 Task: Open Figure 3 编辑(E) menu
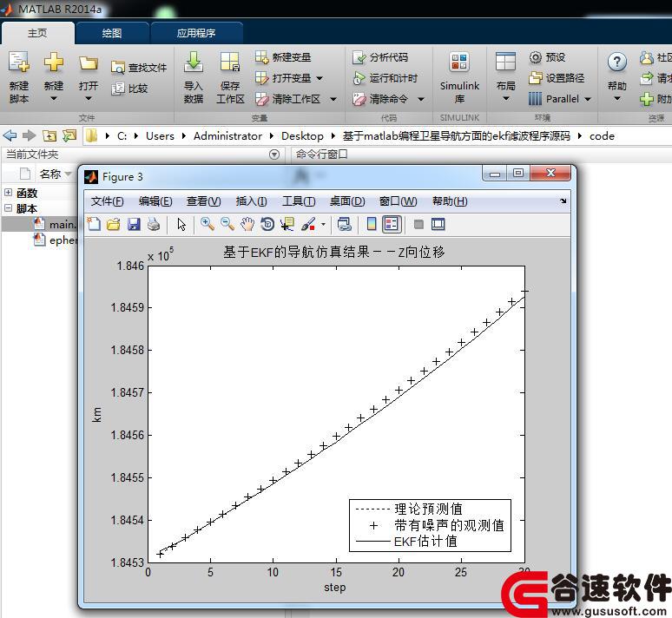coord(155,201)
